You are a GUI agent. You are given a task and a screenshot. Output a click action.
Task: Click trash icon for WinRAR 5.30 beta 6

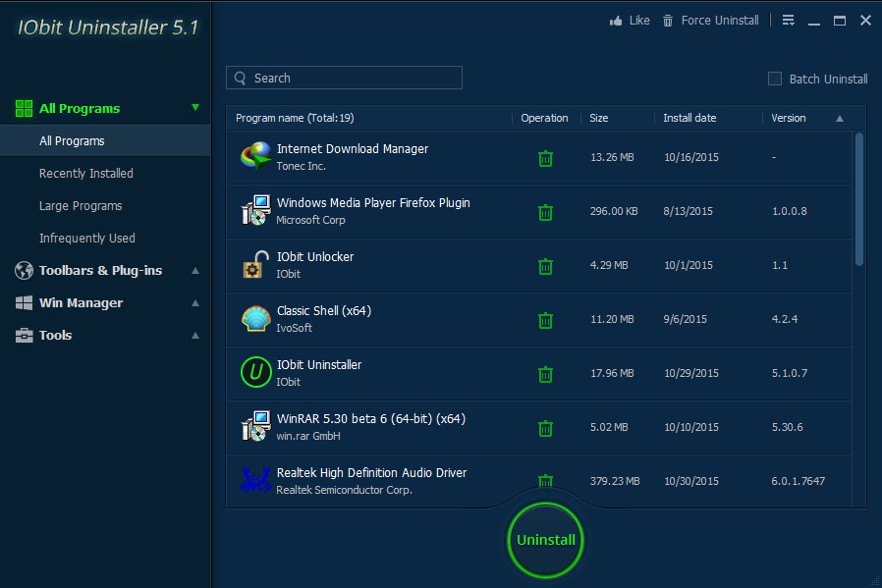[545, 428]
